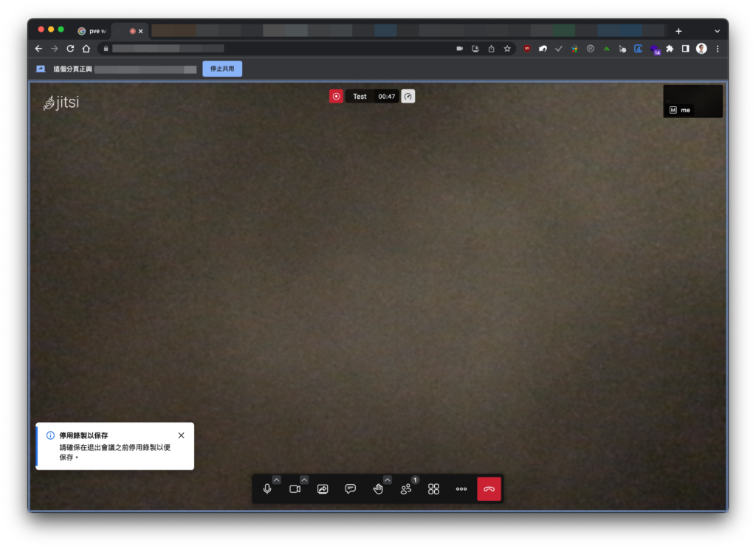Click the conference timer showing 00:47
Viewport: 756px width, 549px height.
386,97
